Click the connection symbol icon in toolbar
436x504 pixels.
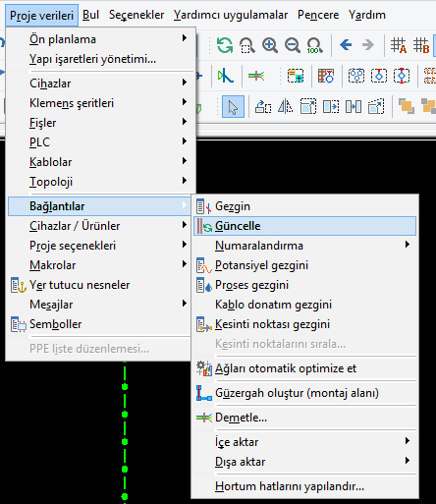[x=226, y=76]
